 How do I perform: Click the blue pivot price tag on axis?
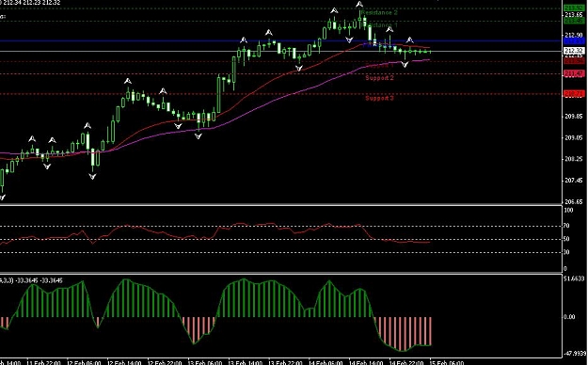pyautogui.click(x=574, y=40)
